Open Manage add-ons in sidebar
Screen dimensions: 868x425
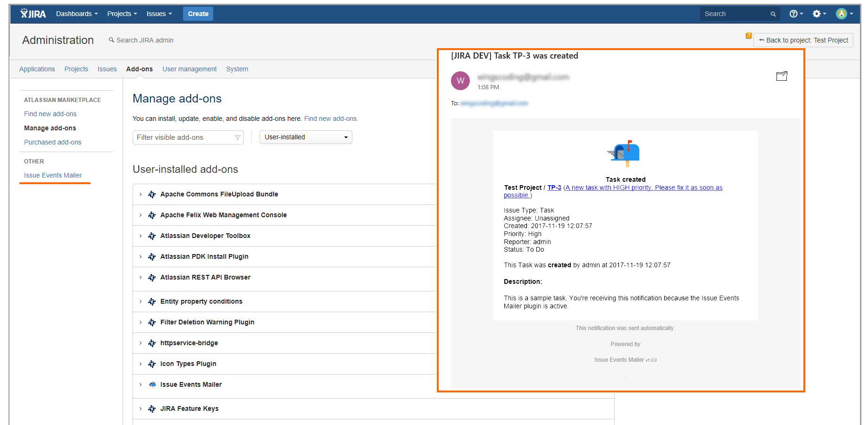point(50,128)
